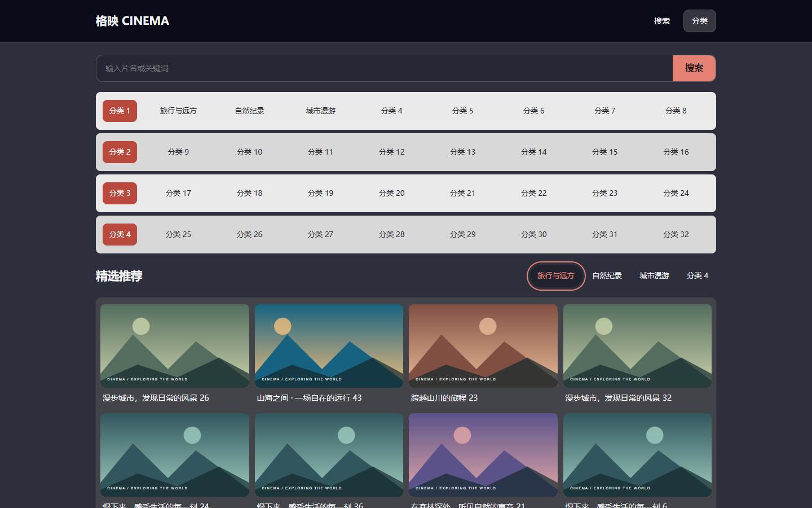
Task: Open category 分类 23
Action: tap(605, 193)
